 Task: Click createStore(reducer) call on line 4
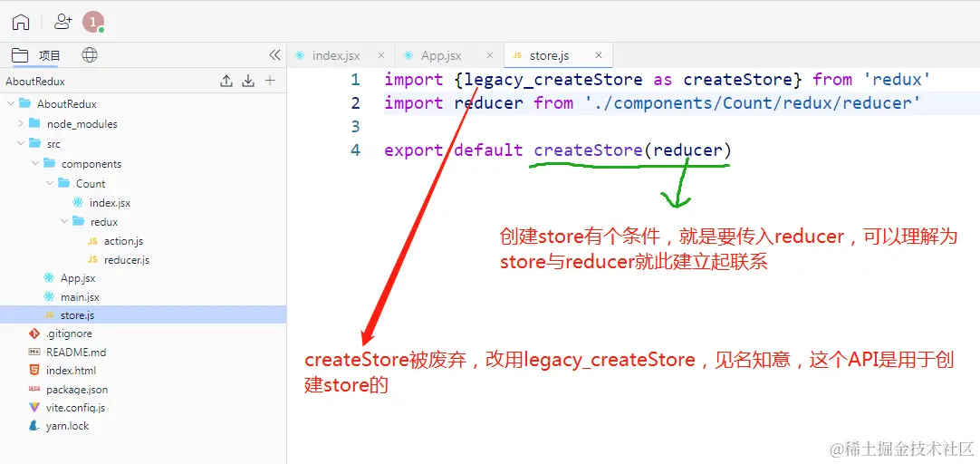(632, 150)
